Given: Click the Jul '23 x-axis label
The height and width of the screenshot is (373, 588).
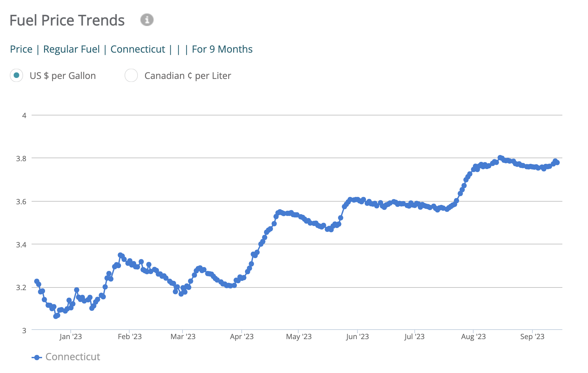Looking at the screenshot, I should (414, 337).
